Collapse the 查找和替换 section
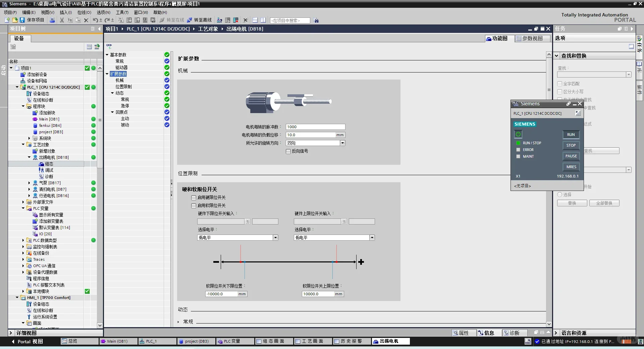The image size is (644, 349). coord(557,56)
